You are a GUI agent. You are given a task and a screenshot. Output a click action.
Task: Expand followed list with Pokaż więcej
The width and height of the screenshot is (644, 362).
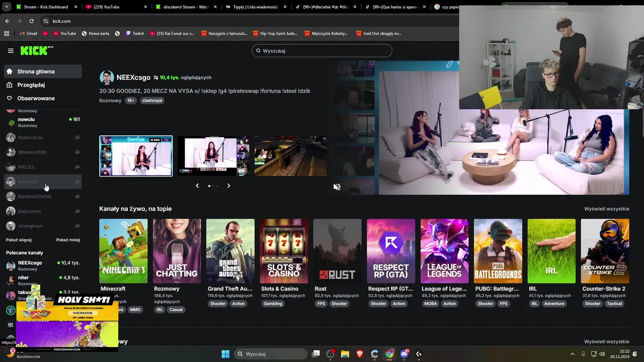pyautogui.click(x=19, y=240)
